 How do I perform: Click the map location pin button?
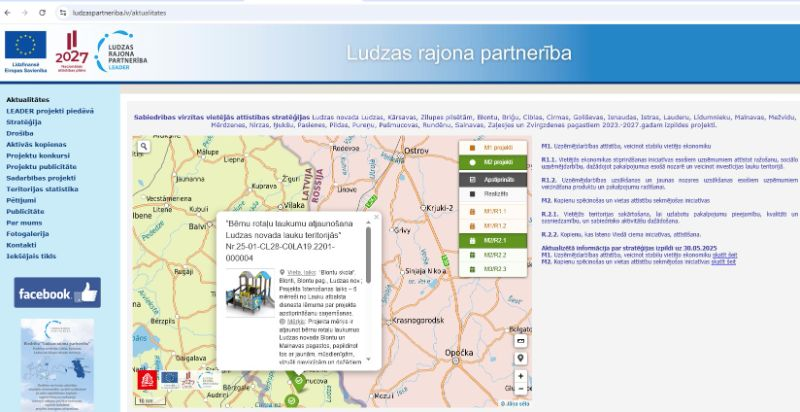520,356
